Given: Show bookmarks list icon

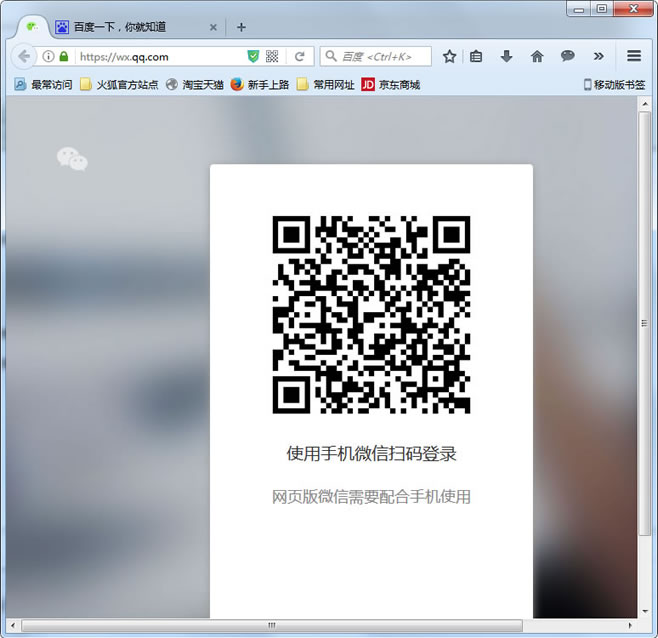Looking at the screenshot, I should [476, 56].
